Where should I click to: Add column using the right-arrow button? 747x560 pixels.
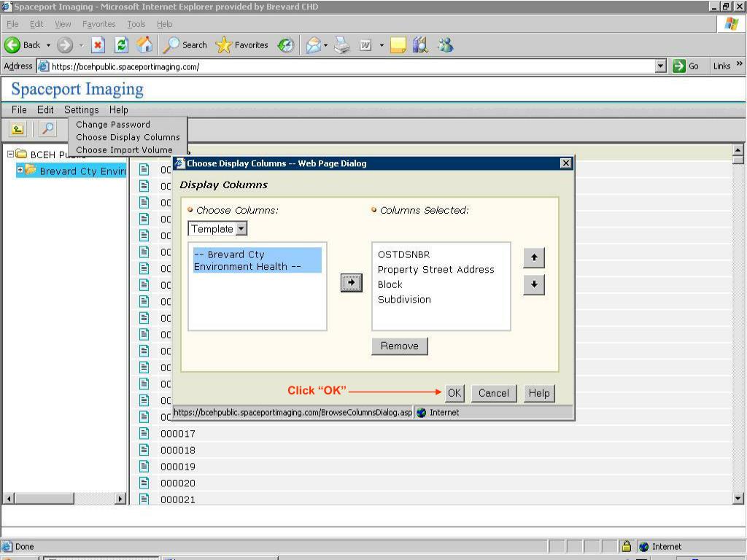click(x=351, y=282)
